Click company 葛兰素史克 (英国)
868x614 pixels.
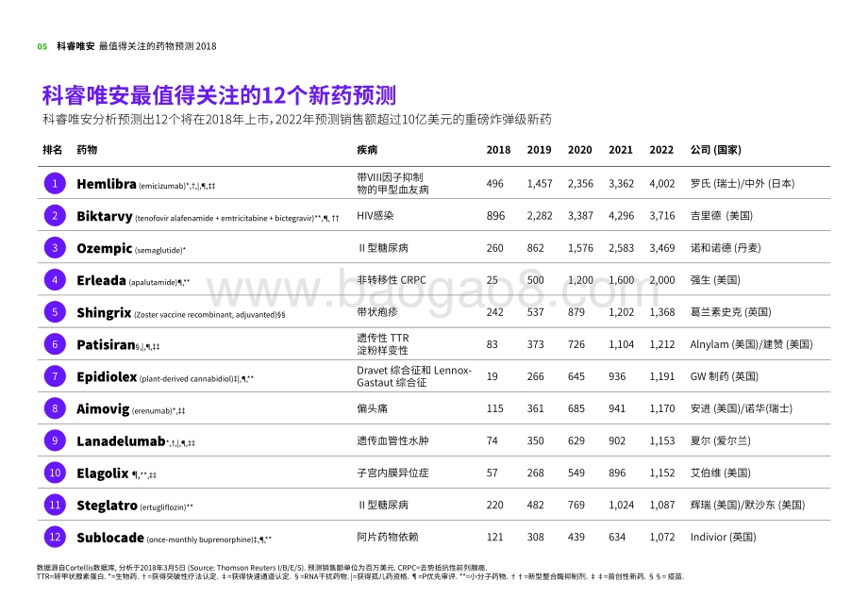(730, 312)
